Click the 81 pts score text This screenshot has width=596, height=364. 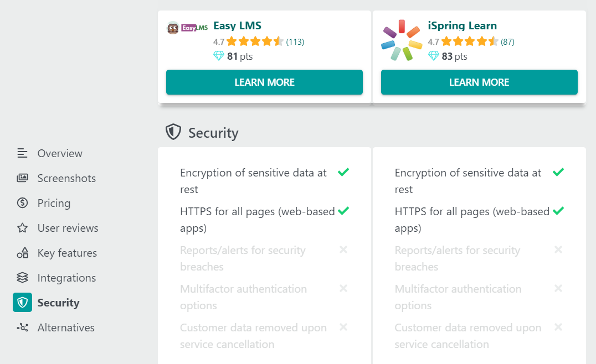coord(240,56)
